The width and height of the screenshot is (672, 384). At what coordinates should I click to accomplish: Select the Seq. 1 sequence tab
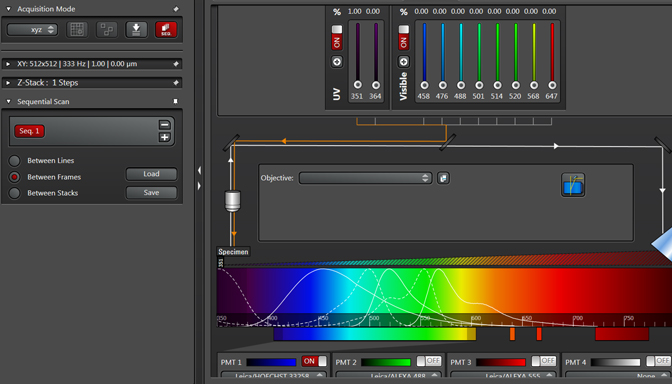(x=30, y=131)
